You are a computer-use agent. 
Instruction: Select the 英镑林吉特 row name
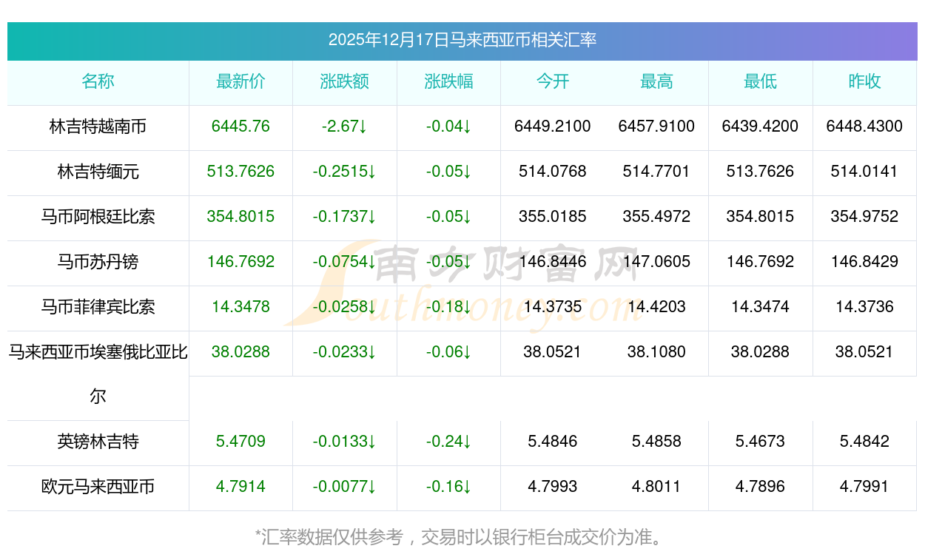[x=98, y=442]
